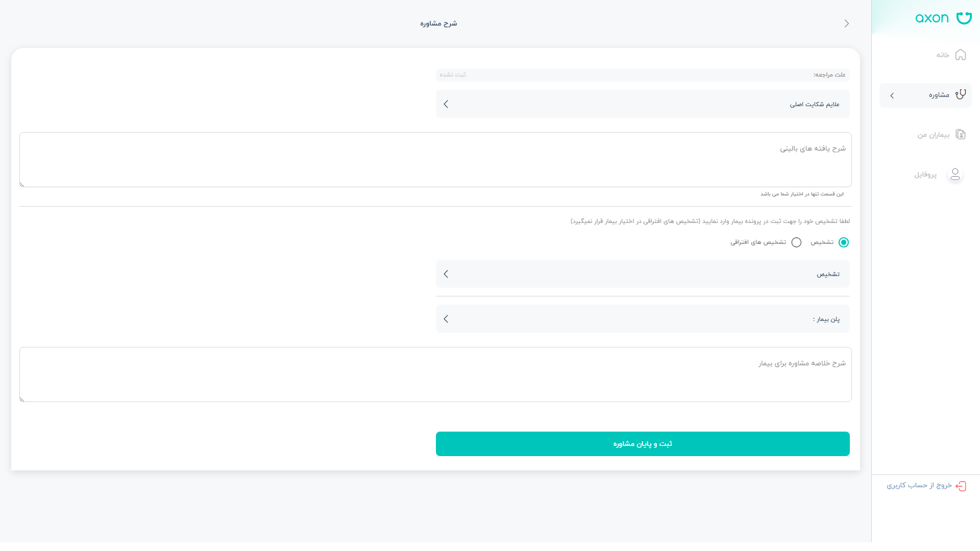This screenshot has width=980, height=551.
Task: Click the این قسمت تنها در اختیار شما می باشد note
Action: tap(802, 194)
